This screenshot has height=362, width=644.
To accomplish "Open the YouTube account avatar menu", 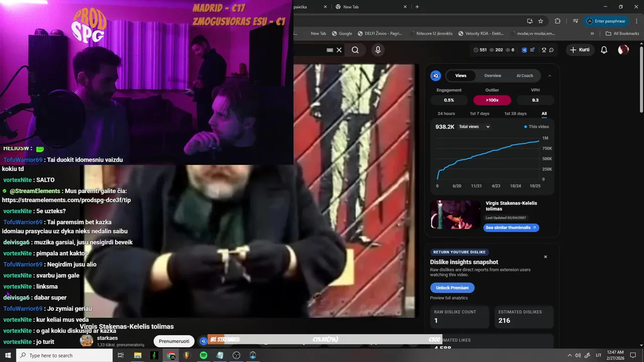I will 623,50.
